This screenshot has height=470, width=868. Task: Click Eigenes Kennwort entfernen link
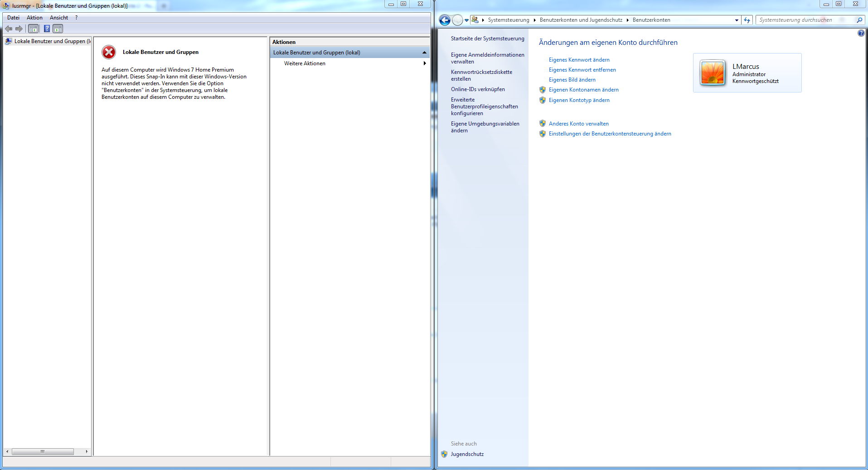[x=582, y=70]
